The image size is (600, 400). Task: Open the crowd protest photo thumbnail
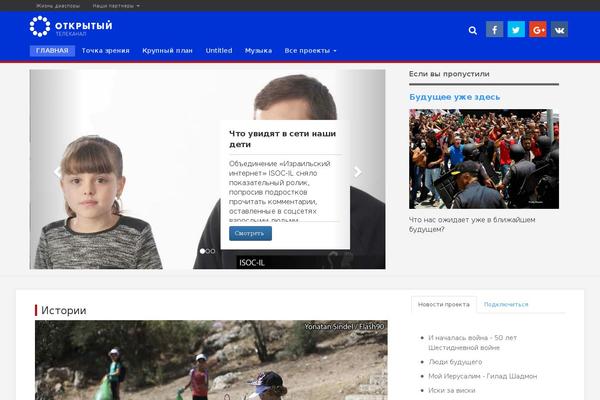[x=484, y=159]
